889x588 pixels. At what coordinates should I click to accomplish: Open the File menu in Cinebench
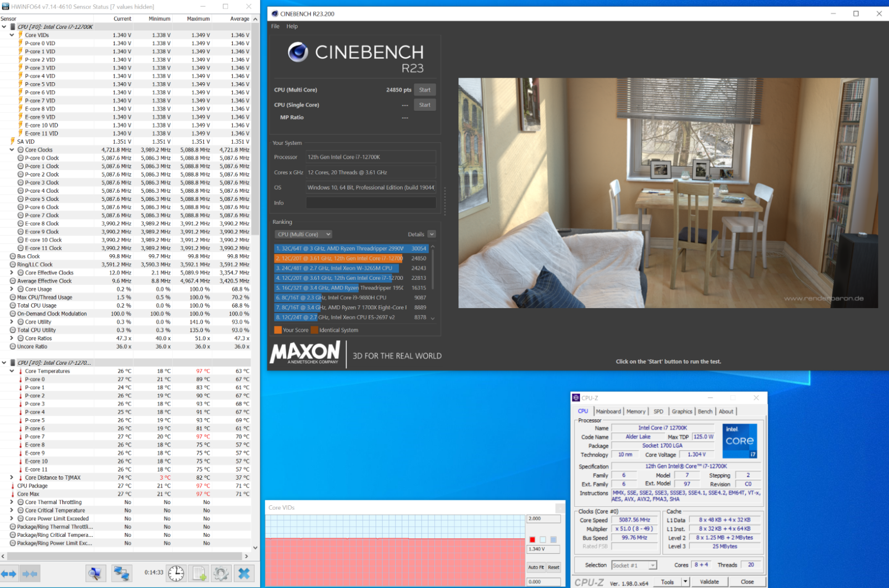click(275, 26)
